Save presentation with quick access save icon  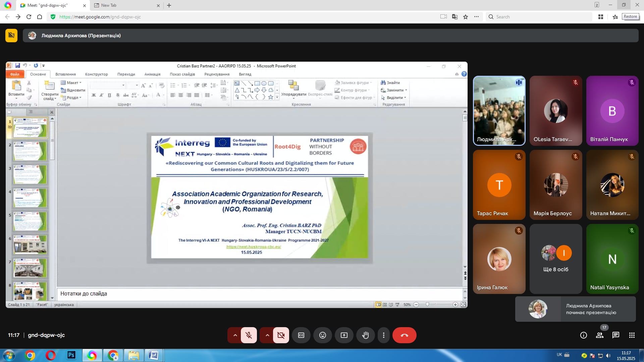17,66
